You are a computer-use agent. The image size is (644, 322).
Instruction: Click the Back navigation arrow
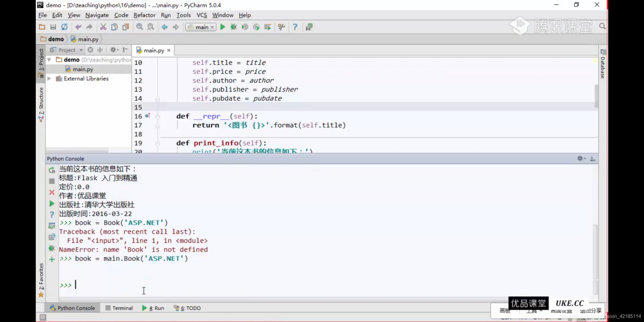click(x=165, y=27)
